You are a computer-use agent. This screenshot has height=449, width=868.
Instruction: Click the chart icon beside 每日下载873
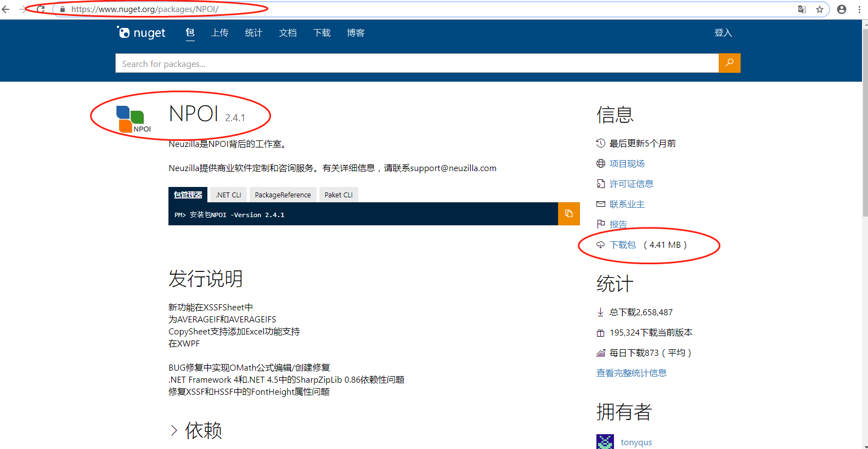click(x=601, y=353)
